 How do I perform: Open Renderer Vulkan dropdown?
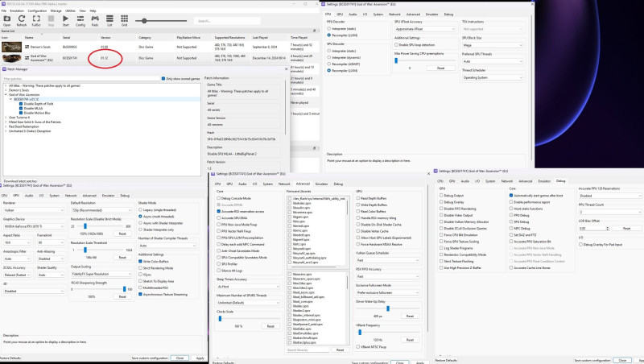tap(34, 210)
